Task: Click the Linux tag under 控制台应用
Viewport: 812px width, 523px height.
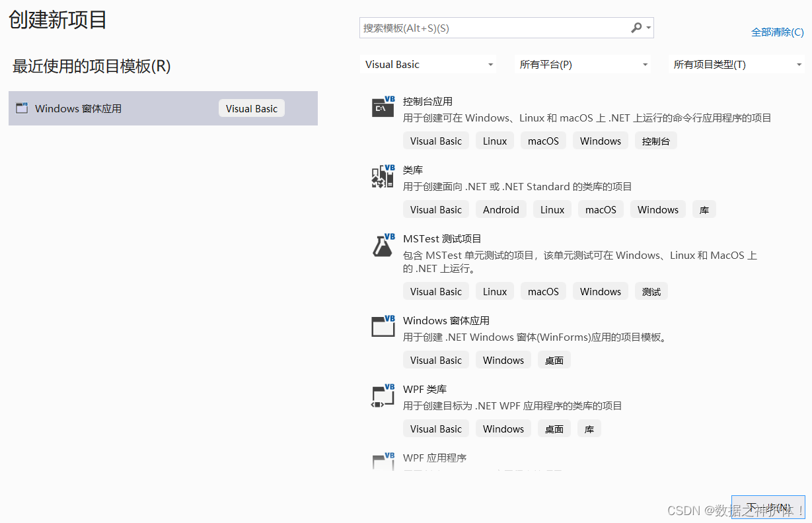Action: point(495,141)
